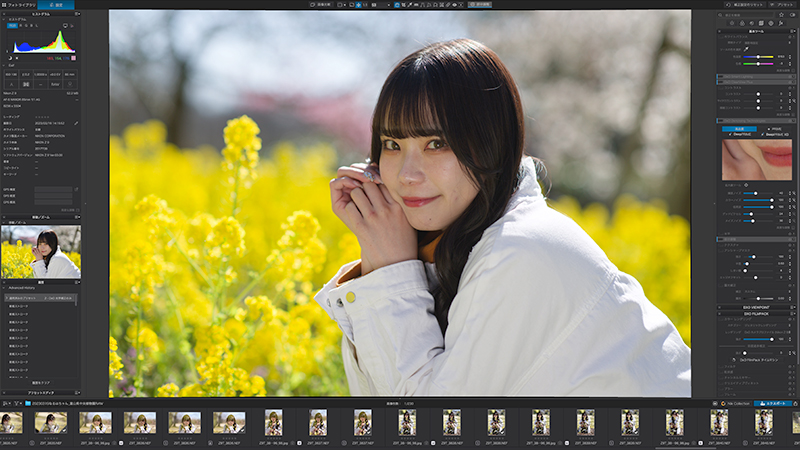Expand the DxO ViewPoint palette
The image size is (800, 450).
756,307
